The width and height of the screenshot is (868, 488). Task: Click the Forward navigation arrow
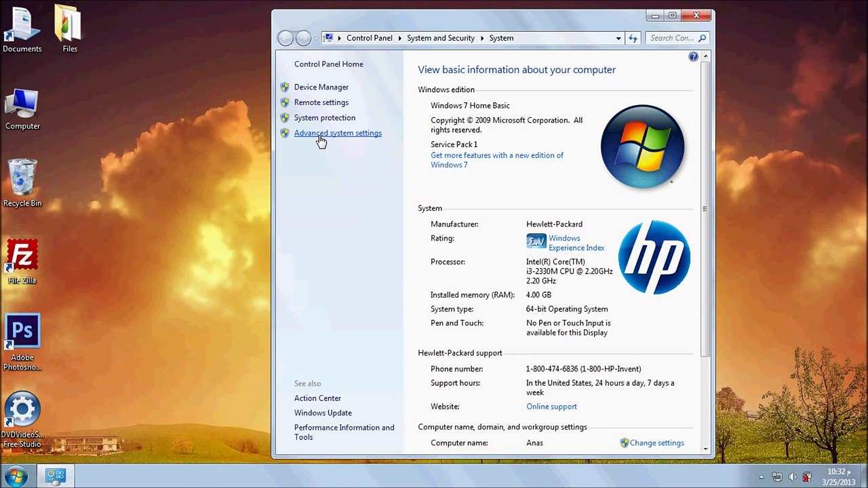point(303,39)
